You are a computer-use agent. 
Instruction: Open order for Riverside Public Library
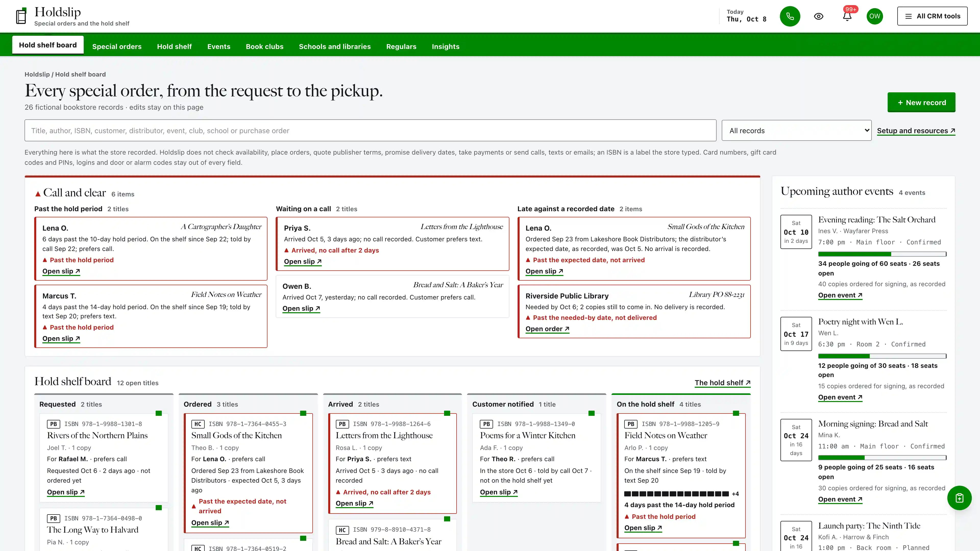tap(547, 329)
